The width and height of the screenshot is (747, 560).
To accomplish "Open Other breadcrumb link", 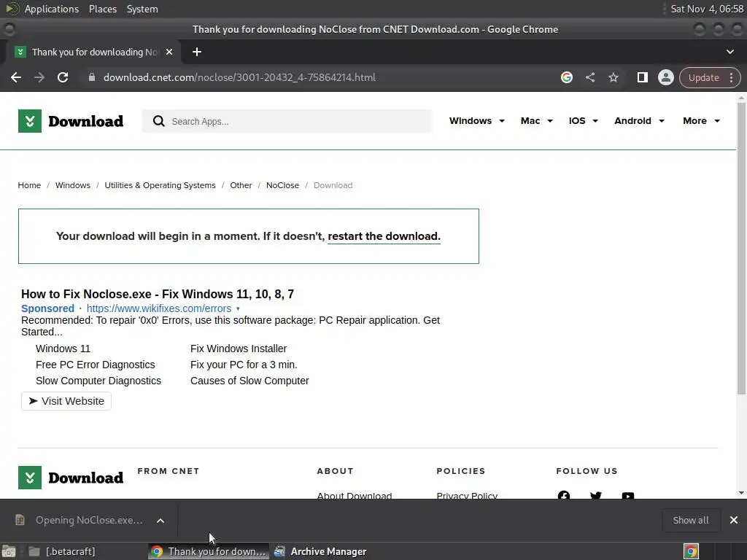I will [x=241, y=185].
